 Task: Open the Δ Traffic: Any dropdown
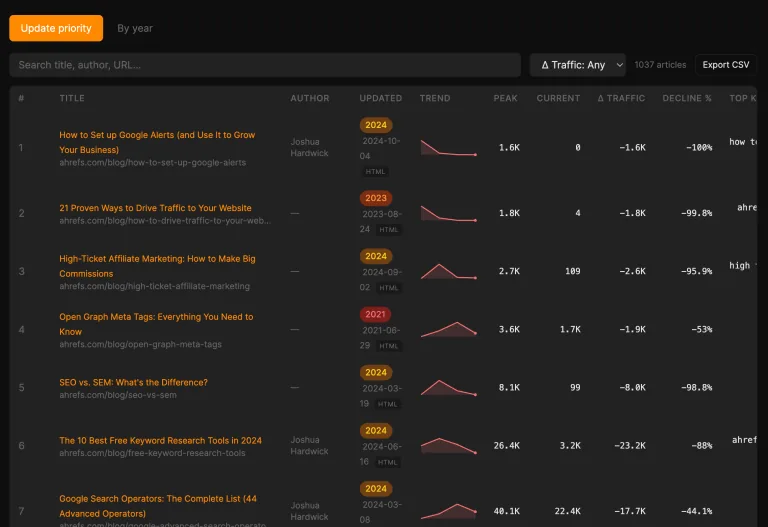[578, 65]
